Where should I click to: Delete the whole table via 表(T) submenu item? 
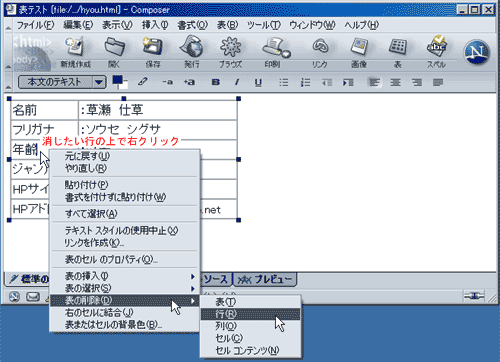tap(251, 302)
